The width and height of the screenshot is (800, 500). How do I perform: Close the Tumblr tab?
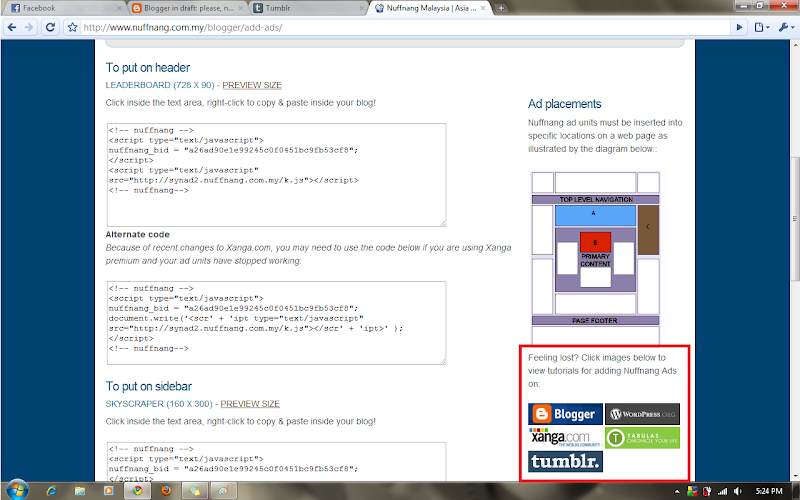pyautogui.click(x=362, y=8)
